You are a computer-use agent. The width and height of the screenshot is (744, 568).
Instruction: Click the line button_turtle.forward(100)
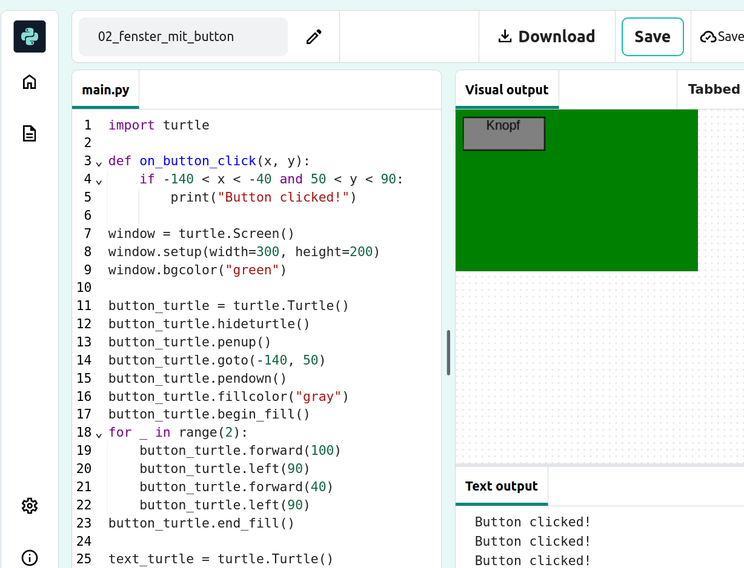[240, 450]
